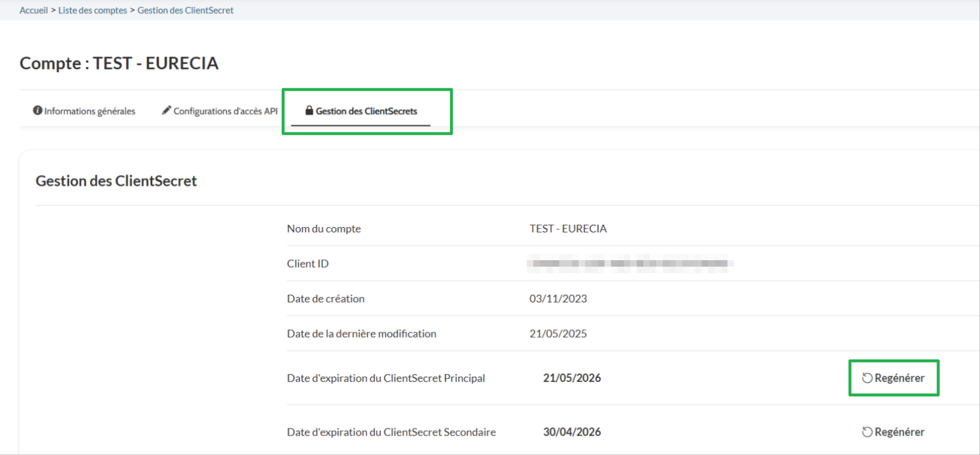
Task: Click the lock icon on Gestion des ClientSecrets
Action: tap(309, 110)
